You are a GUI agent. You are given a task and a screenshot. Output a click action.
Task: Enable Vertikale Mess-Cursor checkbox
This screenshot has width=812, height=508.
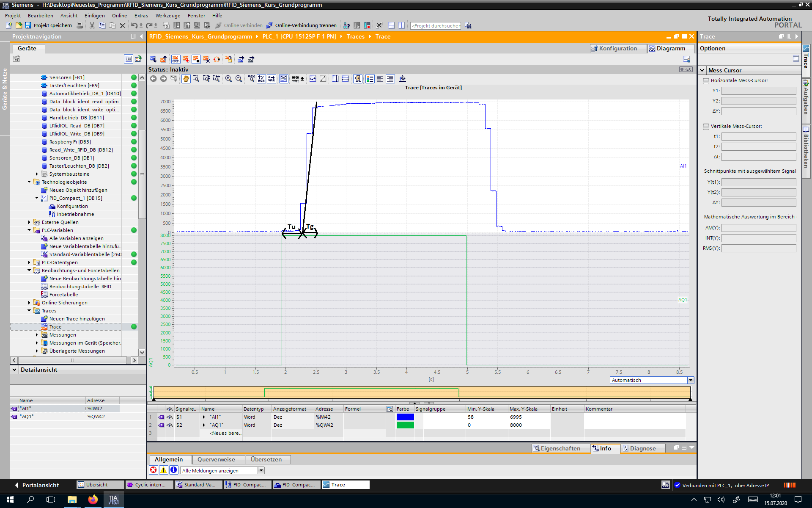pos(706,126)
